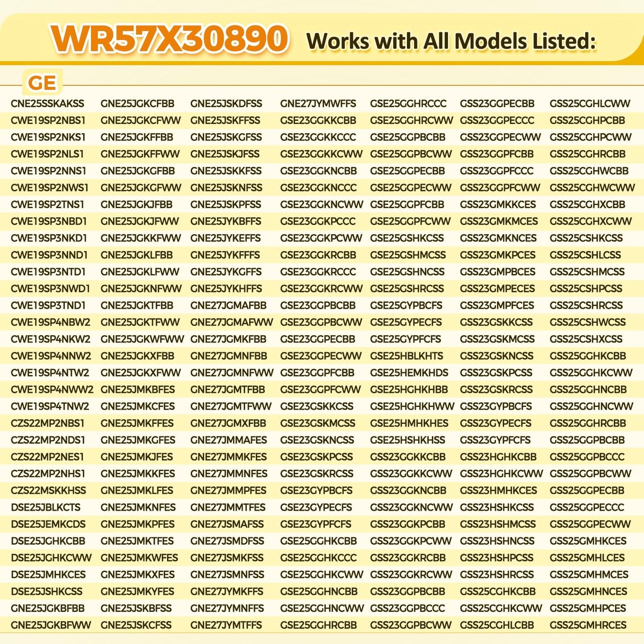Pick model GSE25GGHRCCC
644x644 pixels.
(408, 104)
